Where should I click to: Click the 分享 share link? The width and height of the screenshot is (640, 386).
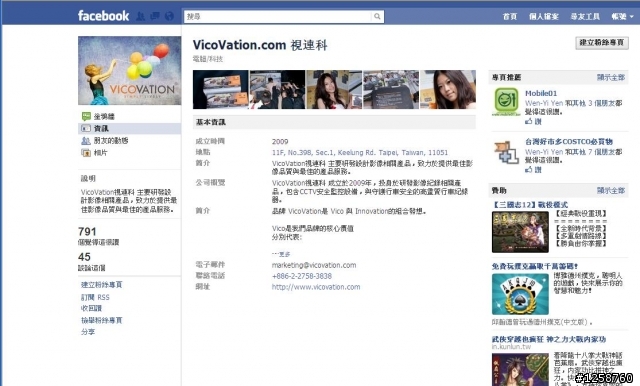tap(88, 332)
